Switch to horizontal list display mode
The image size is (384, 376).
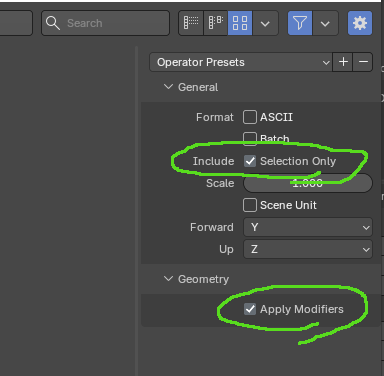pos(216,23)
